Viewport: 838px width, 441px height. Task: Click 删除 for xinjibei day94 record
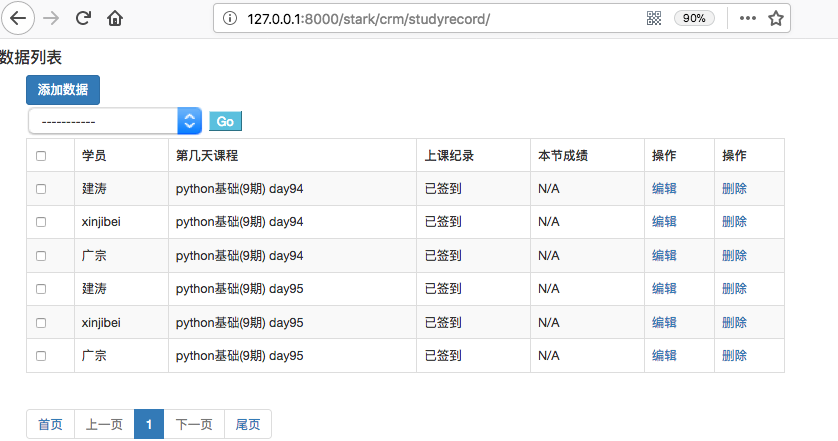[x=734, y=222]
